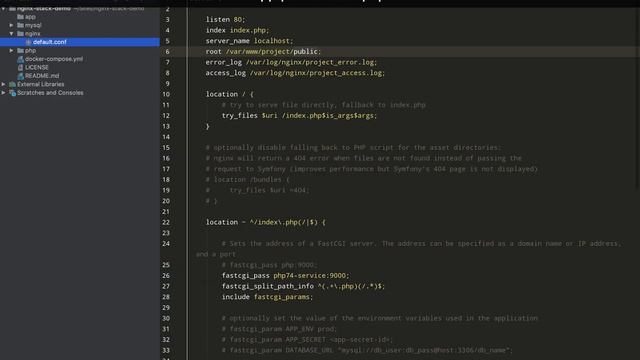Select default.conf in the project tree
Image resolution: width=640 pixels, height=360 pixels.
click(x=49, y=42)
